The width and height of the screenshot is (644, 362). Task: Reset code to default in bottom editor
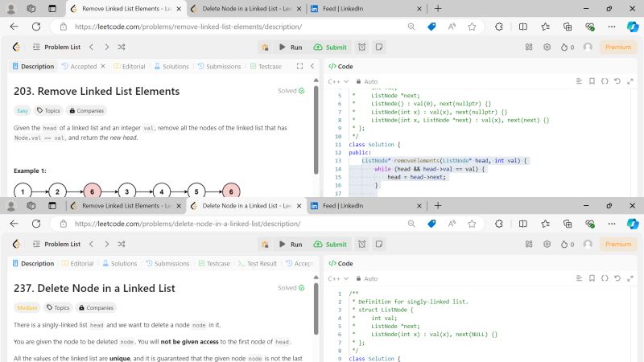coord(617,278)
